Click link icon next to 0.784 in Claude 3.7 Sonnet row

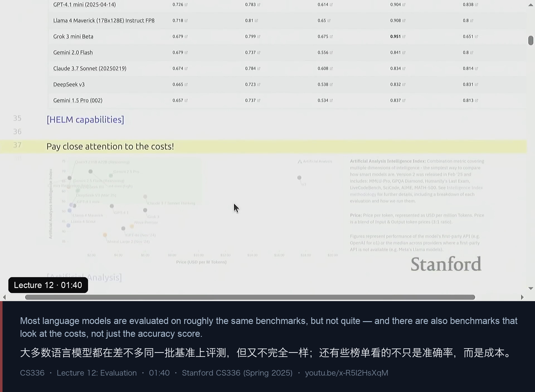(x=259, y=69)
